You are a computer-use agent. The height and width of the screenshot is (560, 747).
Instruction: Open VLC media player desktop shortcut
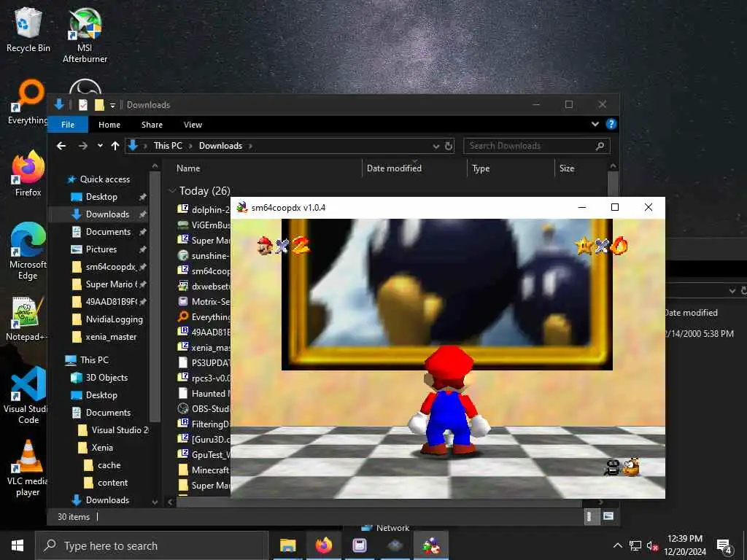pos(28,468)
